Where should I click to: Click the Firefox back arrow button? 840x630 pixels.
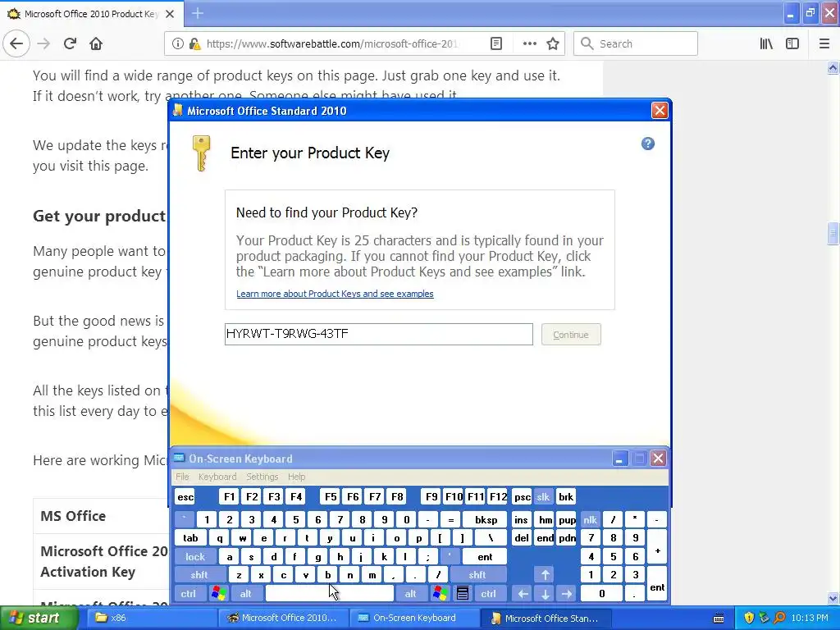16,43
